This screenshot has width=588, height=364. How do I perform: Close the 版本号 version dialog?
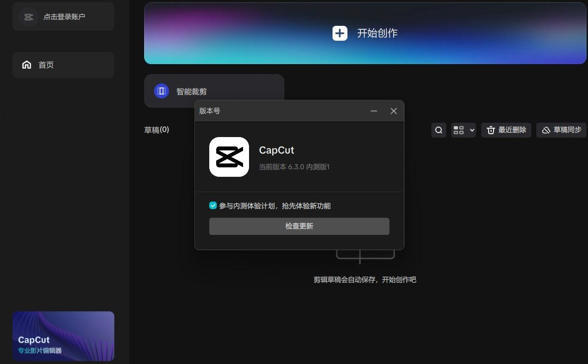pyautogui.click(x=393, y=111)
